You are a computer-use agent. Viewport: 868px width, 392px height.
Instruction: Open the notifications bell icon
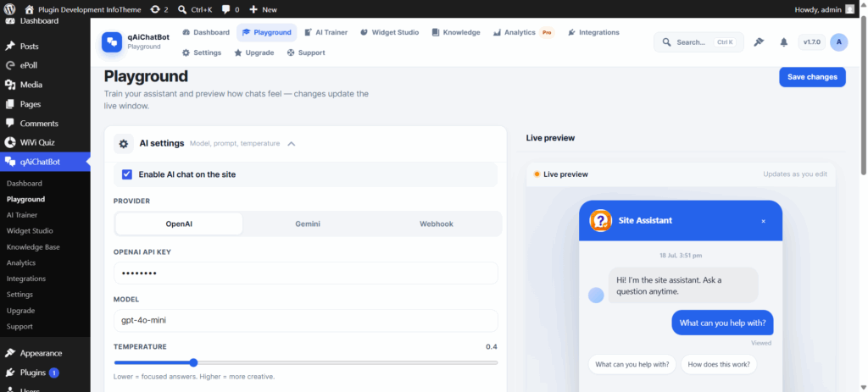click(x=784, y=42)
